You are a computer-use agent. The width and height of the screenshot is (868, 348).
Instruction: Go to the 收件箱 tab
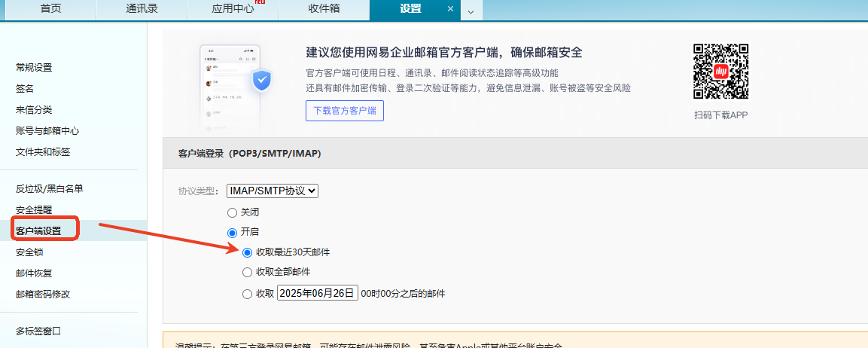[324, 9]
